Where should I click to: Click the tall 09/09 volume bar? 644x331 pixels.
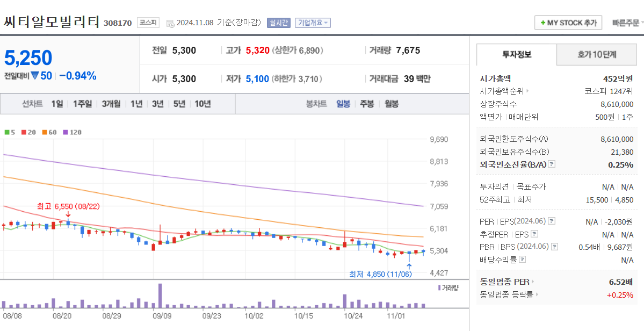[160, 296]
